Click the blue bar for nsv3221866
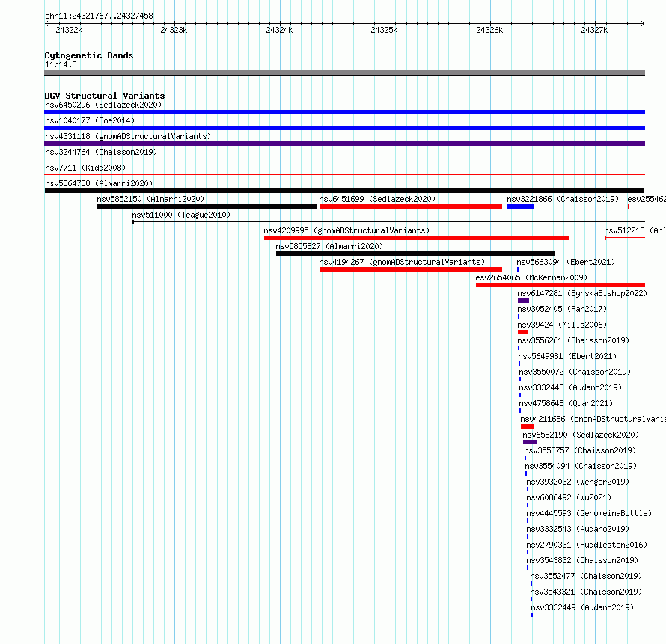 pyautogui.click(x=520, y=206)
